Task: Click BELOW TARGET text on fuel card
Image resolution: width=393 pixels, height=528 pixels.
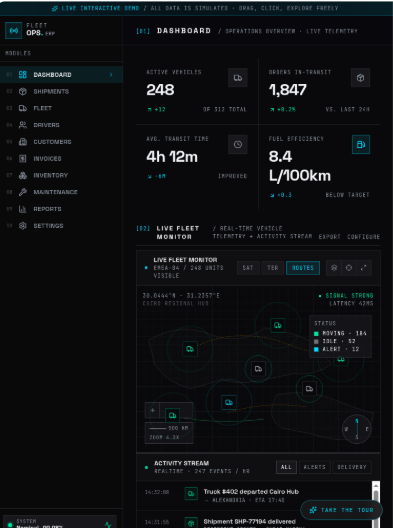Action: pos(348,195)
